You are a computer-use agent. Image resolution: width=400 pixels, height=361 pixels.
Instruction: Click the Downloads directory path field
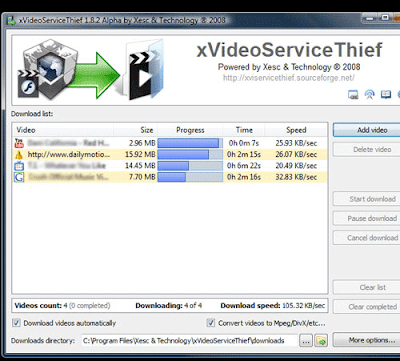click(189, 341)
